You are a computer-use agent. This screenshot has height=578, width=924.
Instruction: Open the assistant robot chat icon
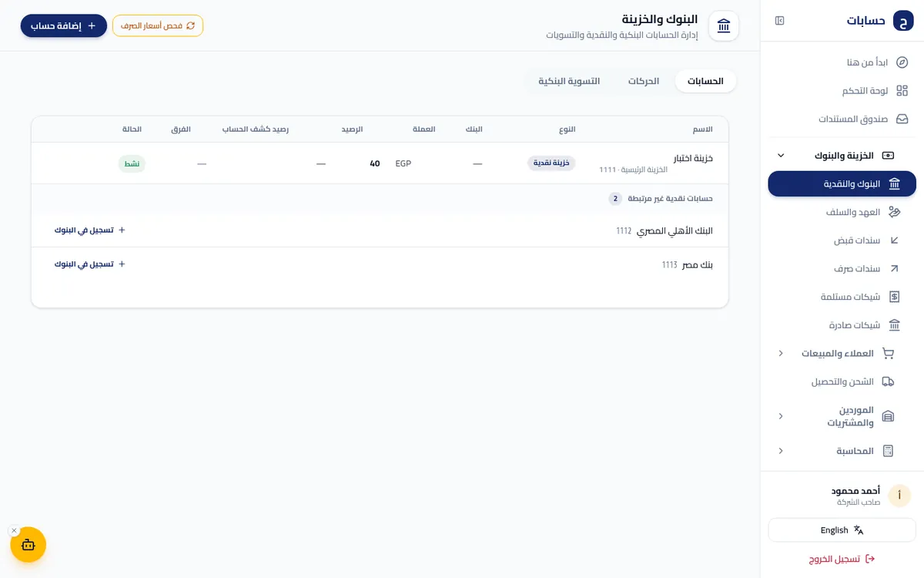tap(28, 545)
